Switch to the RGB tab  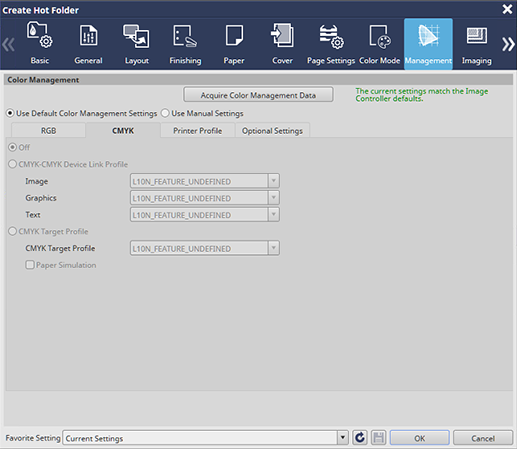(x=48, y=131)
